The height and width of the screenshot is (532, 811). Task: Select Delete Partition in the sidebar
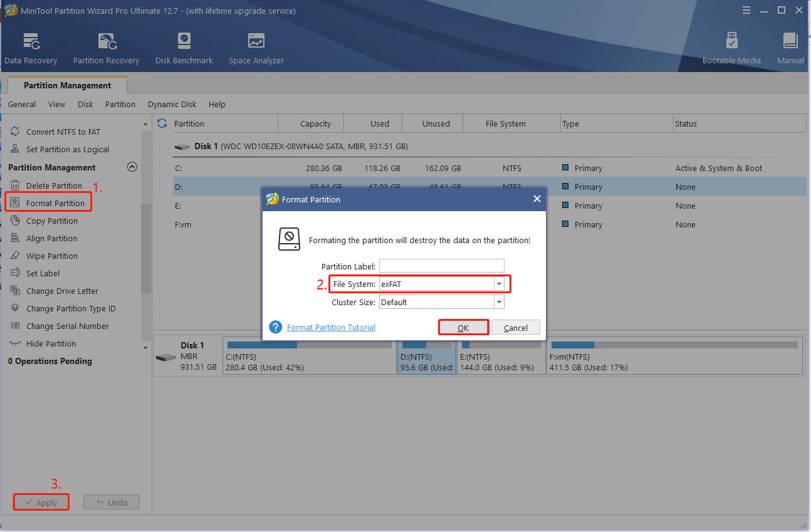pyautogui.click(x=55, y=185)
